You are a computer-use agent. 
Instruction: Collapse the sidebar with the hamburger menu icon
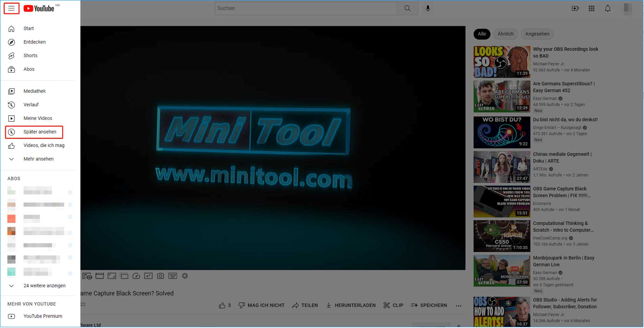coord(12,8)
